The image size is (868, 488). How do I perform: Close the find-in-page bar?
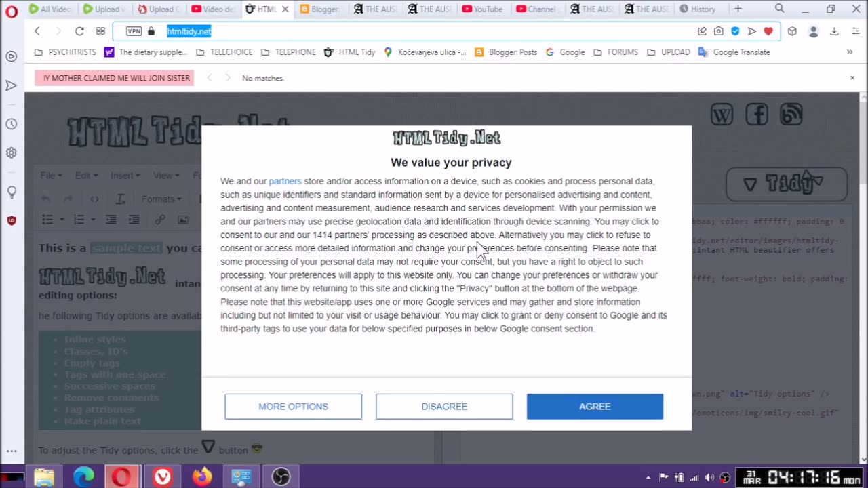pos(852,78)
